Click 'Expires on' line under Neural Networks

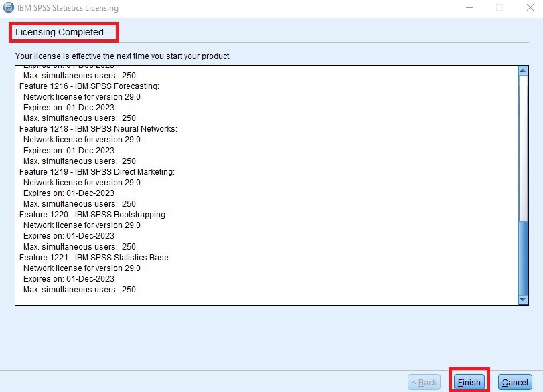pyautogui.click(x=69, y=151)
